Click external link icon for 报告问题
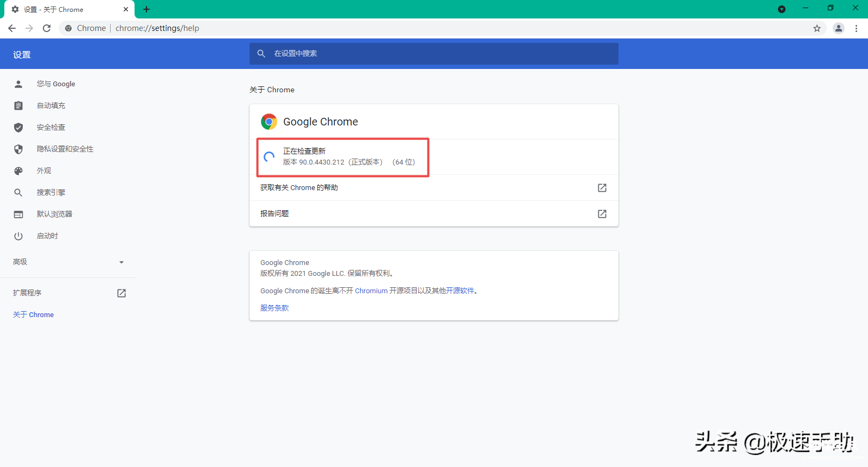 click(x=602, y=214)
